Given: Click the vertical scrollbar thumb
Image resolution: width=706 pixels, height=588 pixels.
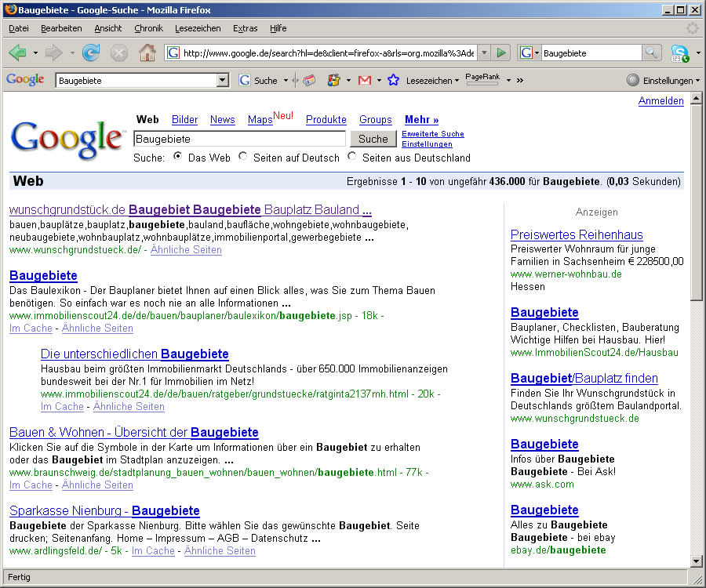Looking at the screenshot, I should 696,202.
